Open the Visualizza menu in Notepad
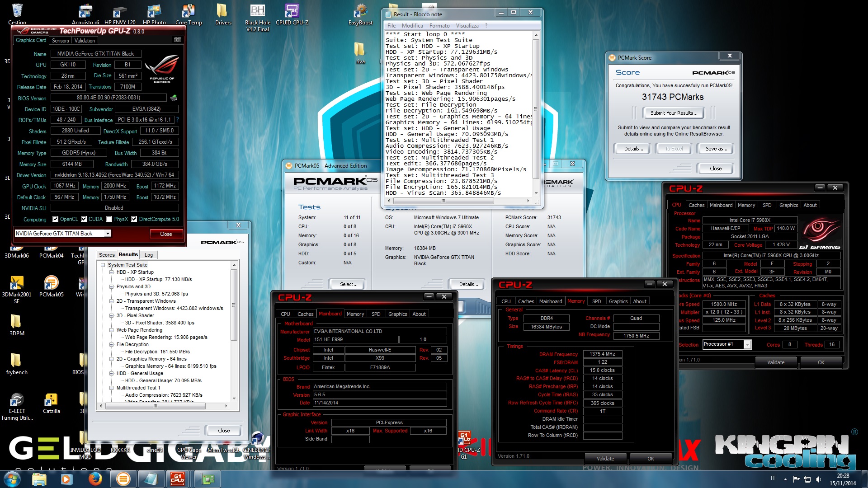 467,26
